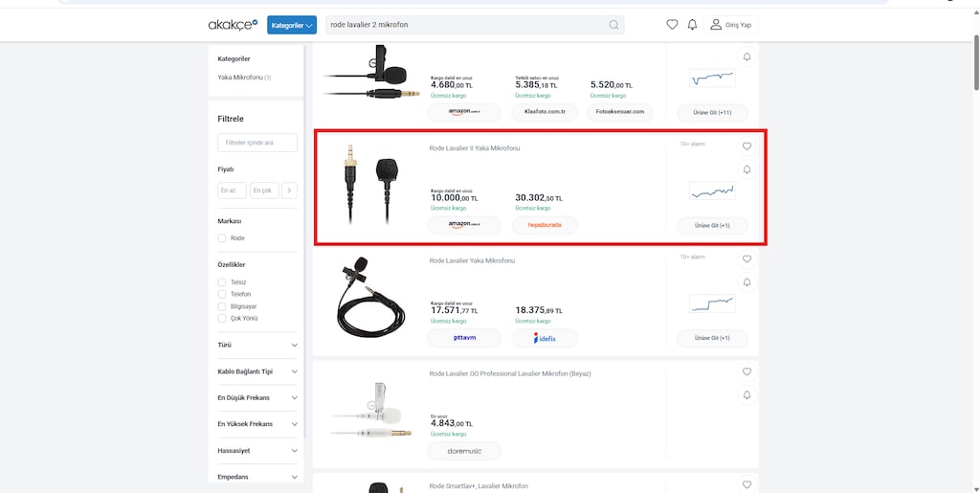980x493 pixels.
Task: Open hepsiburada offer for Rode Lavalier II
Action: point(545,225)
